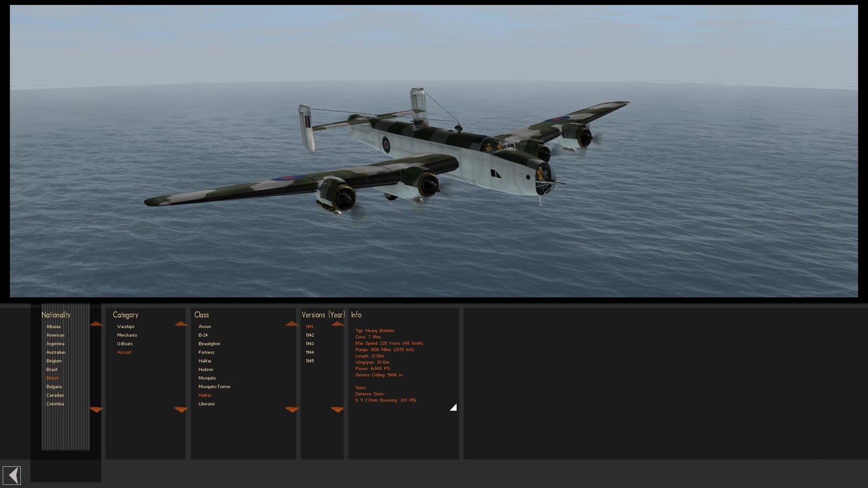Click the white triangle in the Info panel
The height and width of the screenshot is (488, 868).
click(x=454, y=407)
